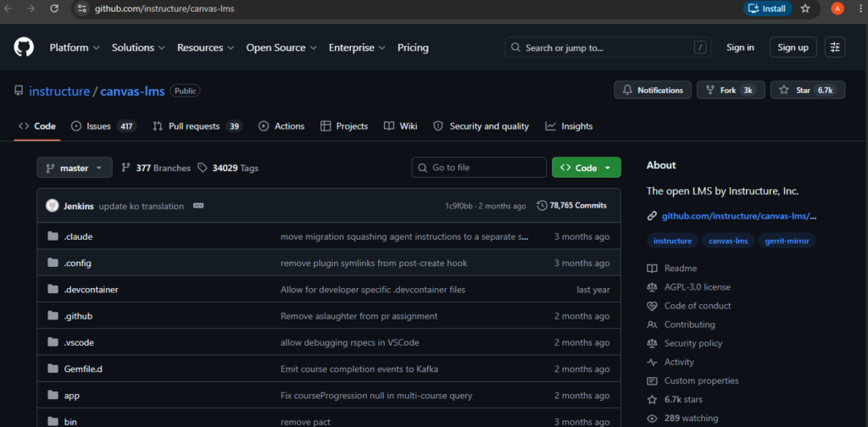Click the GitHub Octocat logo
868x427 pixels.
(x=24, y=47)
